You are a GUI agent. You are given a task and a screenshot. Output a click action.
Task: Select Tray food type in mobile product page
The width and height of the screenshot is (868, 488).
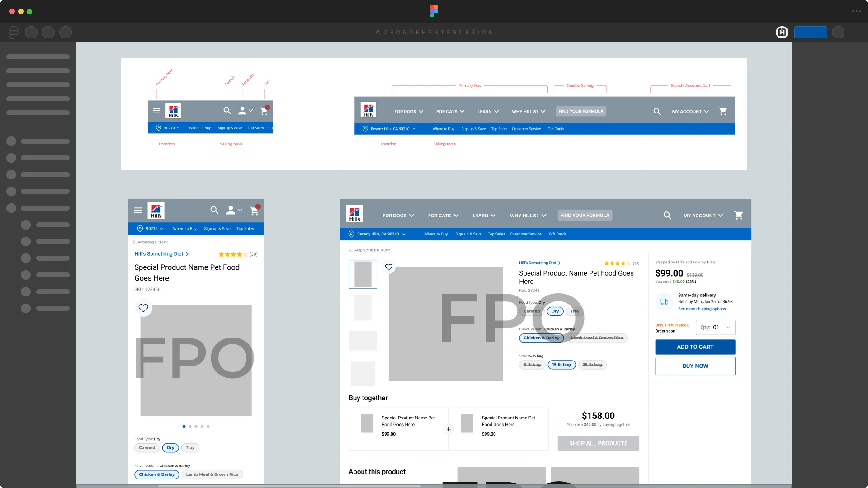pyautogui.click(x=190, y=448)
